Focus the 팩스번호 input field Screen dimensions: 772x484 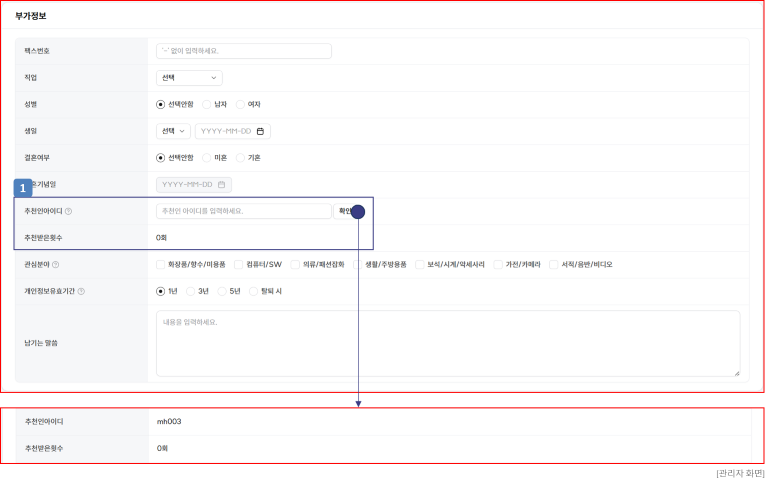[244, 51]
